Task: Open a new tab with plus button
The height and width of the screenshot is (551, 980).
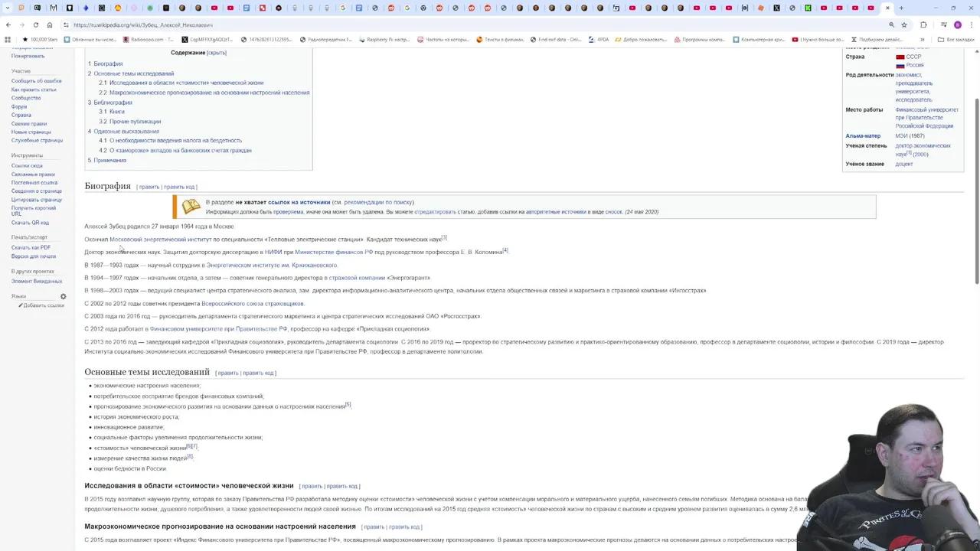Action: click(901, 8)
